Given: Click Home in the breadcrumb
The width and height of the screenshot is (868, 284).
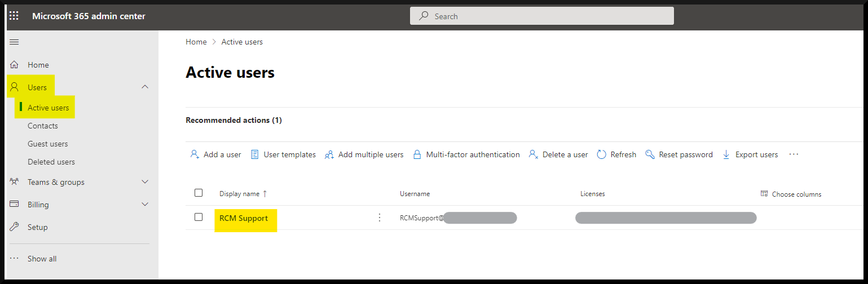Looking at the screenshot, I should pyautogui.click(x=196, y=42).
